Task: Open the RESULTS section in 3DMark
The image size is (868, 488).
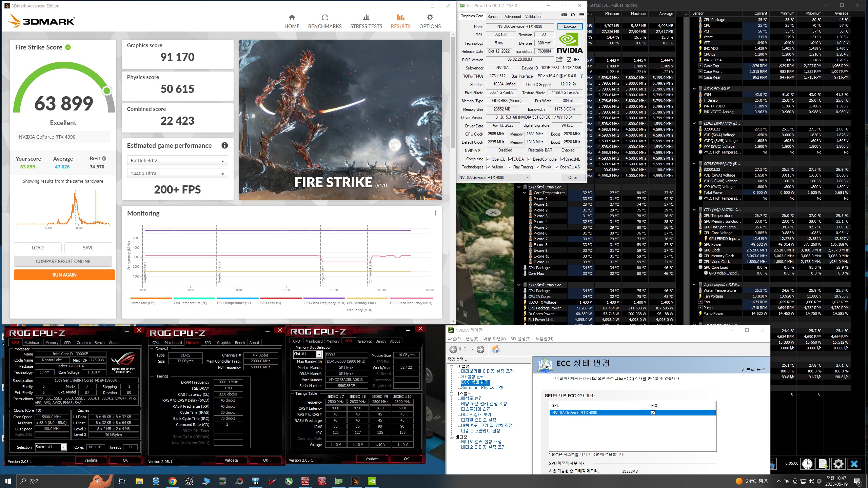Action: point(400,21)
